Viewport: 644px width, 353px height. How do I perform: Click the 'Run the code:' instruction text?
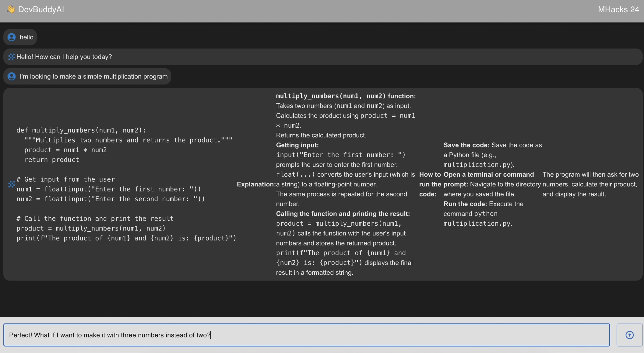pos(466,204)
